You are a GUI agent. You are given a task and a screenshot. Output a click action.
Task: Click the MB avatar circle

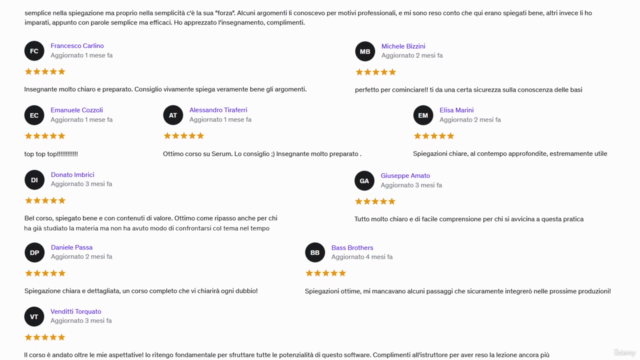[365, 51]
